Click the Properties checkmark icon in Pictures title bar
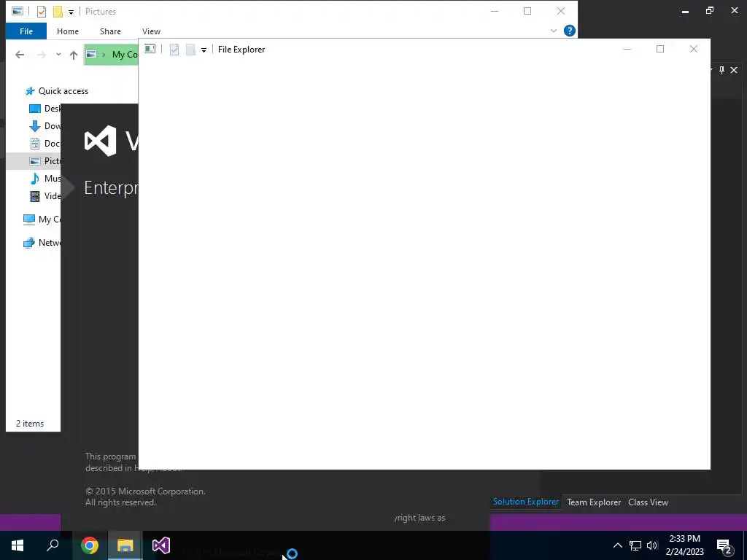This screenshot has width=747, height=560. point(42,12)
